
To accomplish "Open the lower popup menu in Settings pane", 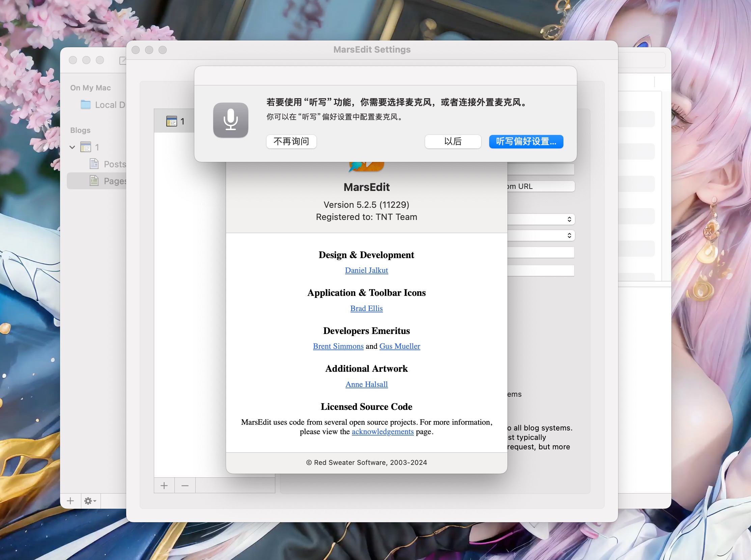I will coord(541,235).
